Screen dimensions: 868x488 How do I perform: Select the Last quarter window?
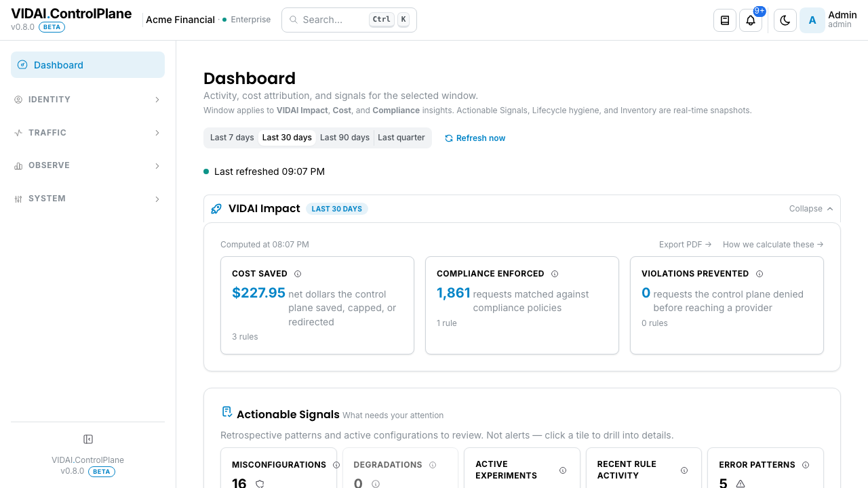[401, 138]
